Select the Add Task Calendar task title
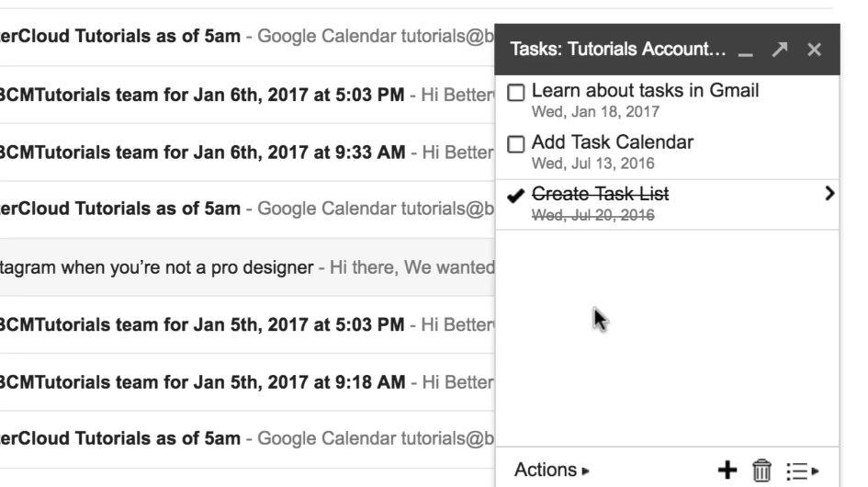Screen dimensions: 868x487 pos(613,142)
